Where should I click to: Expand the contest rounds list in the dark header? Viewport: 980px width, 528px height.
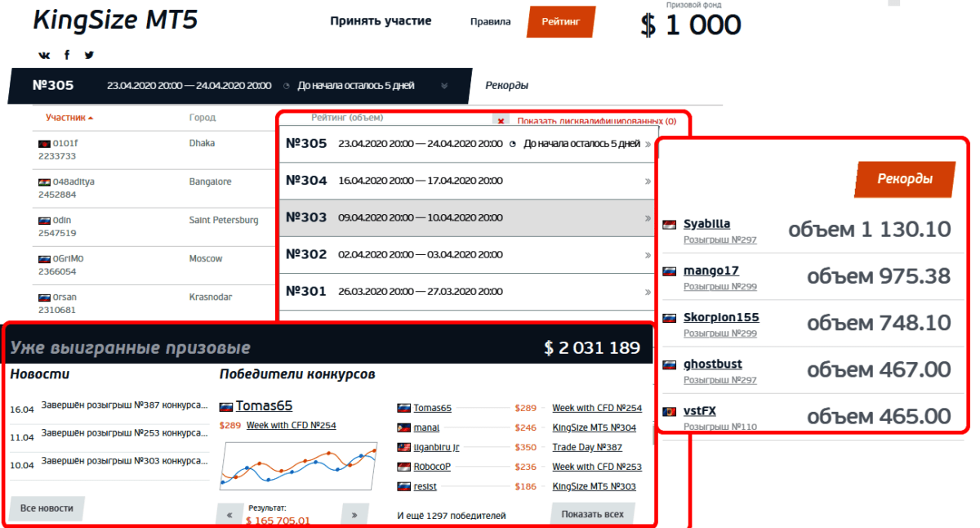click(x=443, y=86)
